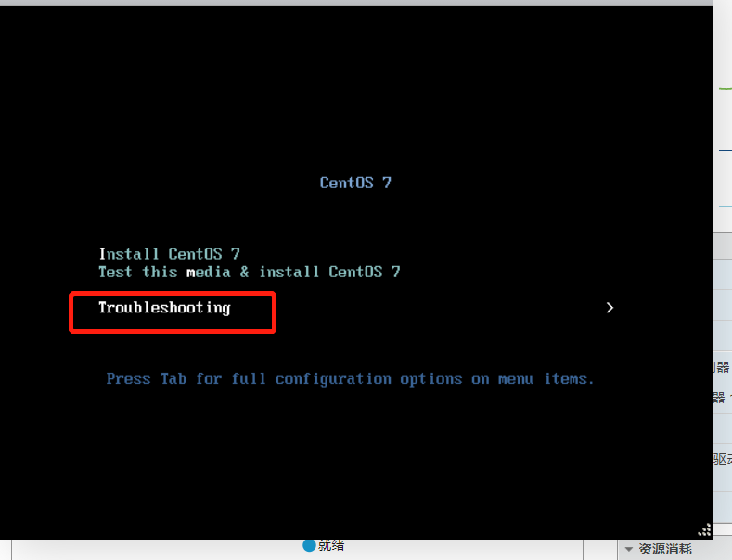Click the 资源消耗 label
The height and width of the screenshot is (560, 732).
665,549
